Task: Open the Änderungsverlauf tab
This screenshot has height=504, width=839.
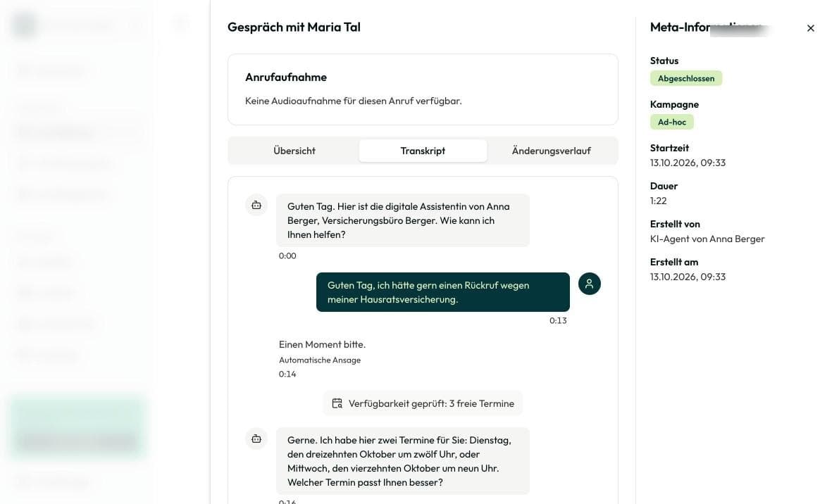Action: tap(551, 151)
